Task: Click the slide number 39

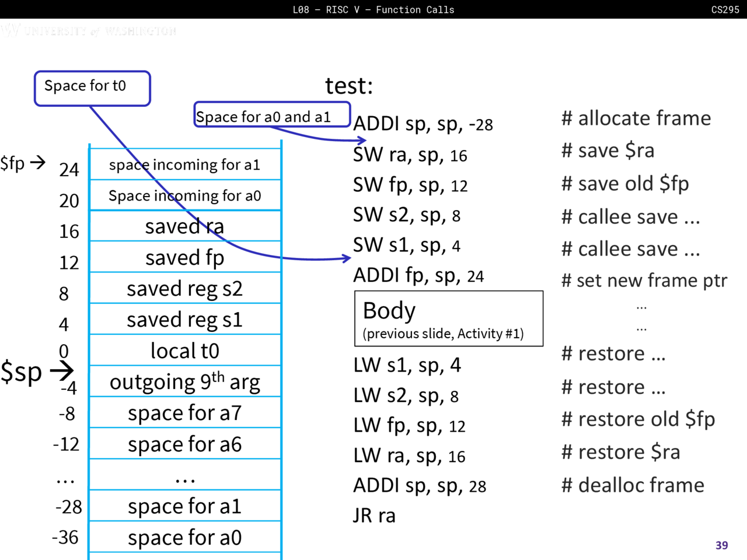Action: pyautogui.click(x=721, y=545)
